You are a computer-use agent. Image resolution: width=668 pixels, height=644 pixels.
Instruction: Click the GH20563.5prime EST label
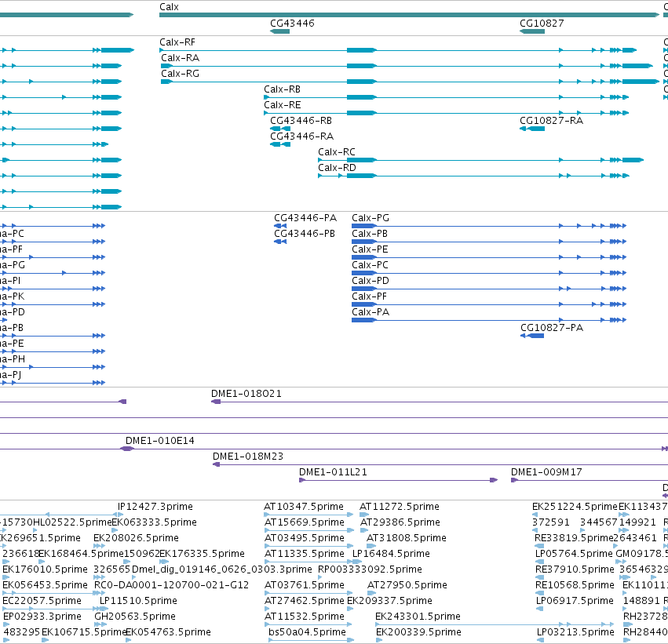[135, 617]
